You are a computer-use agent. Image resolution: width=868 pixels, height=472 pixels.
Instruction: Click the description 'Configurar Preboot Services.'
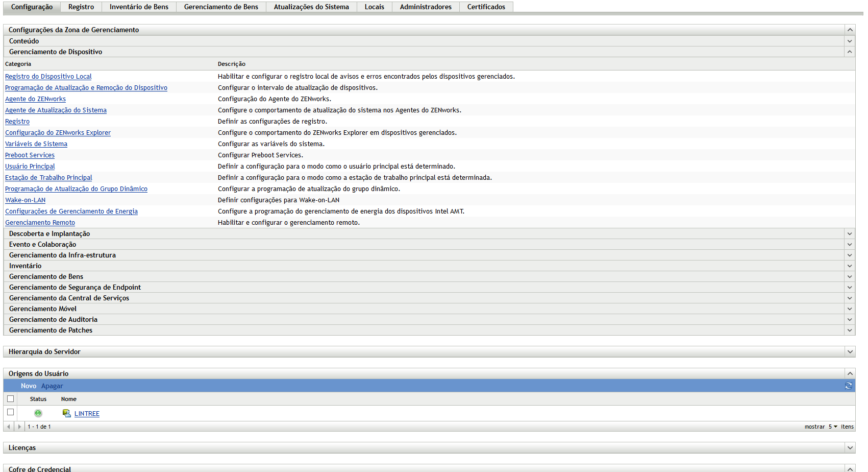click(260, 155)
